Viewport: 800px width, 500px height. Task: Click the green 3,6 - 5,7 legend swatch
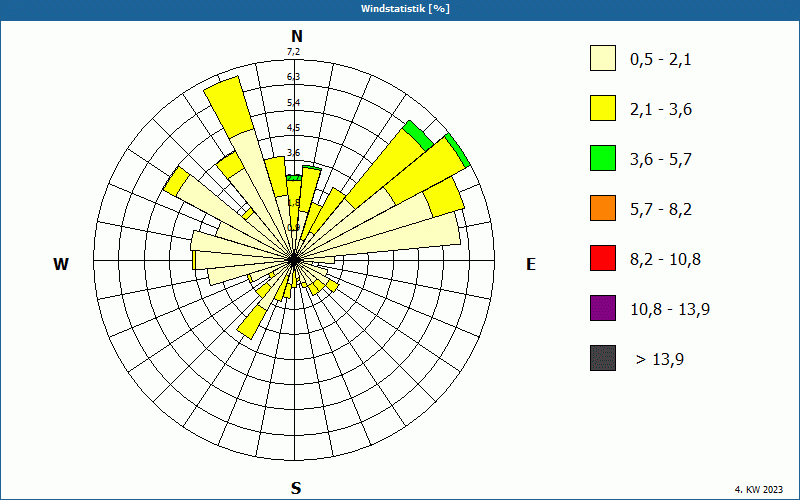click(x=603, y=158)
